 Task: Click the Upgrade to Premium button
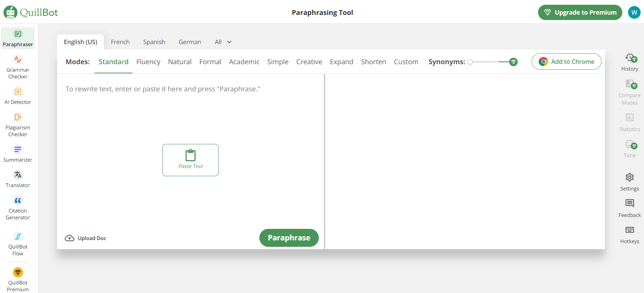[580, 13]
